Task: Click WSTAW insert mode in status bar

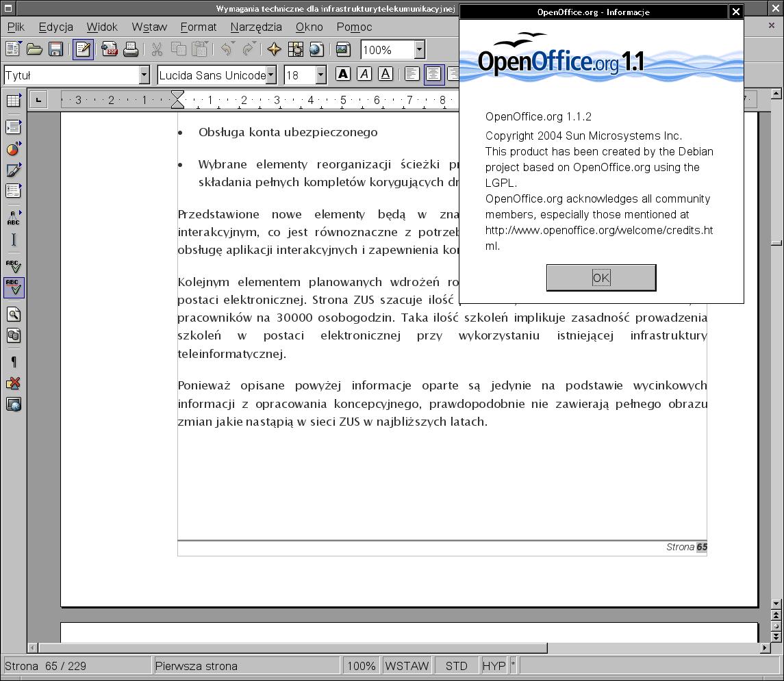Action: coord(407,666)
